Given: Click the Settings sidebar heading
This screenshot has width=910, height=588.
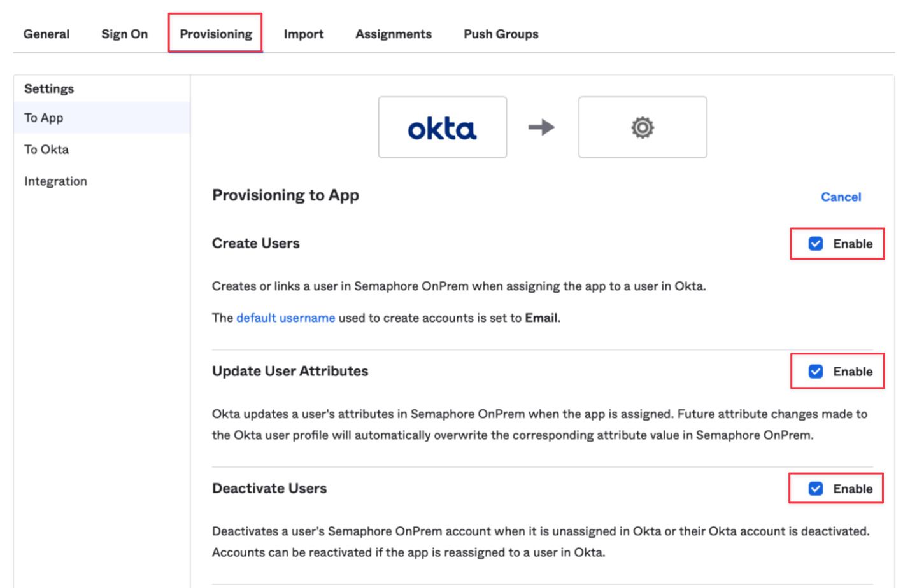Looking at the screenshot, I should pos(49,88).
